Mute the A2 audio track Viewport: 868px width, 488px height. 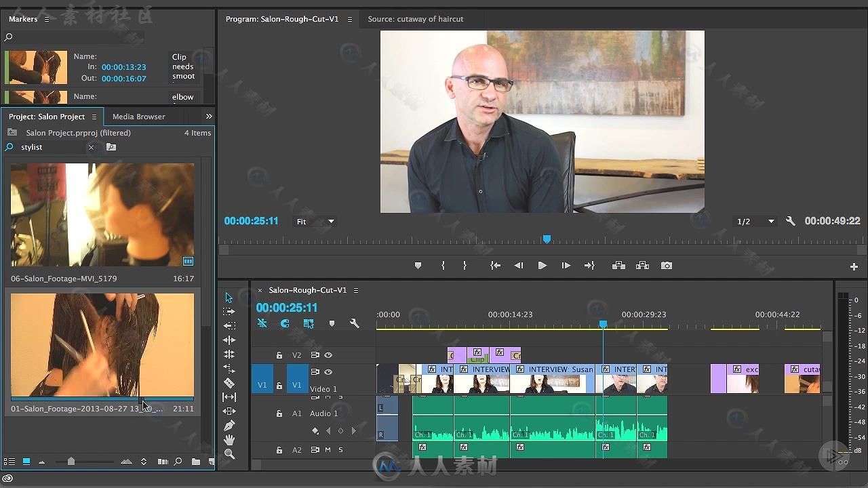[x=328, y=450]
